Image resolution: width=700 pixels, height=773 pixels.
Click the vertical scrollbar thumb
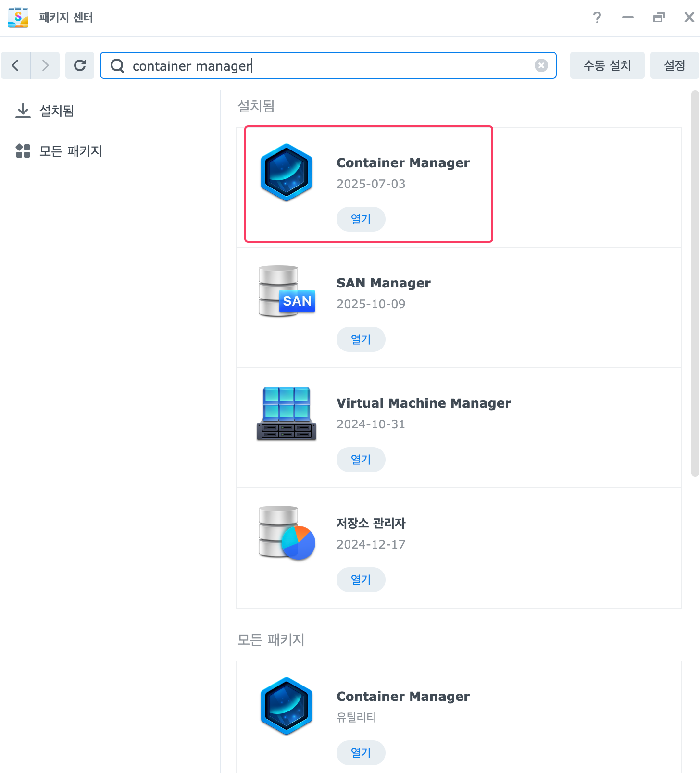click(x=695, y=284)
